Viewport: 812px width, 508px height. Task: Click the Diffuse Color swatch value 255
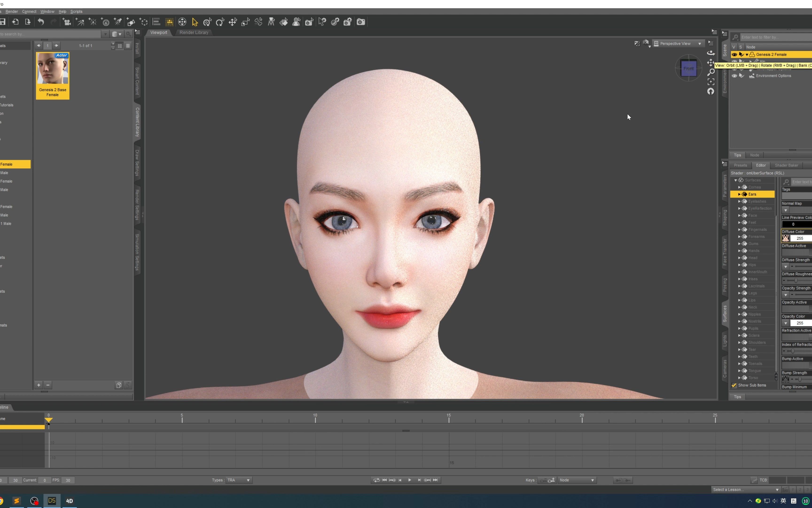tap(800, 238)
